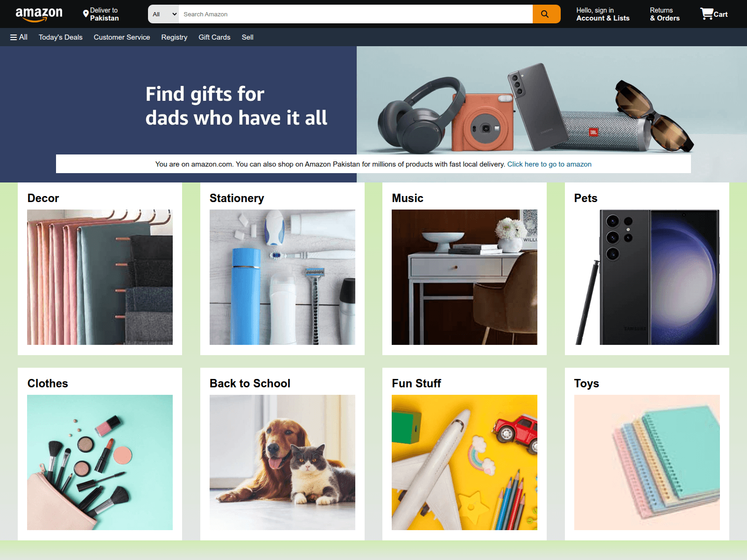Image resolution: width=747 pixels, height=560 pixels.
Task: Open the hamburger All menu
Action: (x=19, y=37)
